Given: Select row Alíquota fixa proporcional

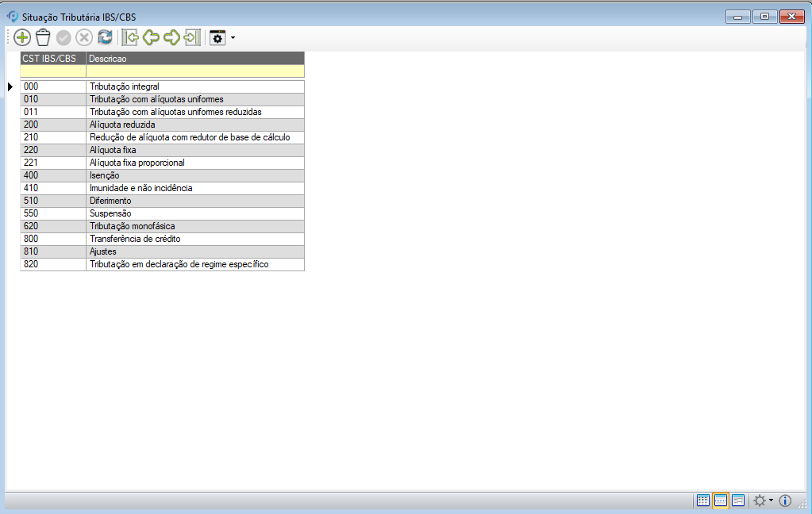Looking at the screenshot, I should (162, 163).
